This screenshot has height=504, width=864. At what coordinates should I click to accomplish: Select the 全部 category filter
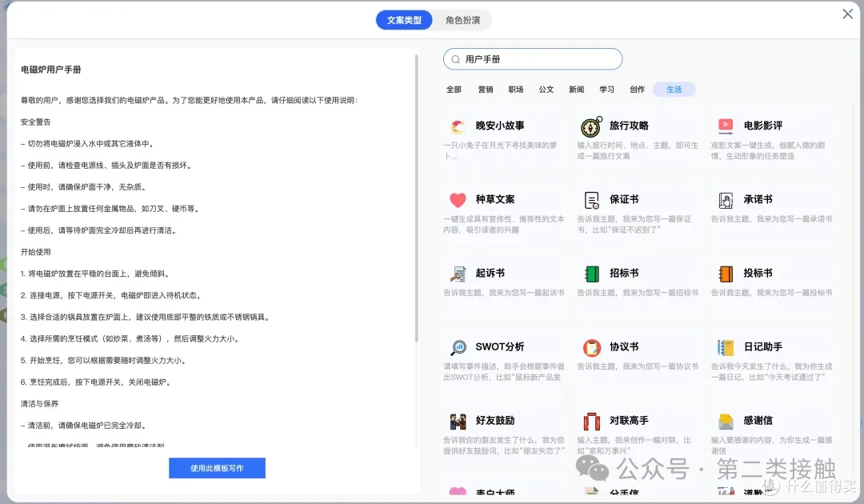click(x=454, y=90)
